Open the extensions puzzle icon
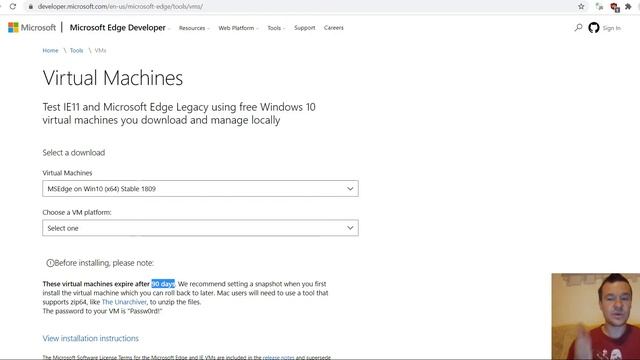The image size is (640, 360). (x=629, y=7)
